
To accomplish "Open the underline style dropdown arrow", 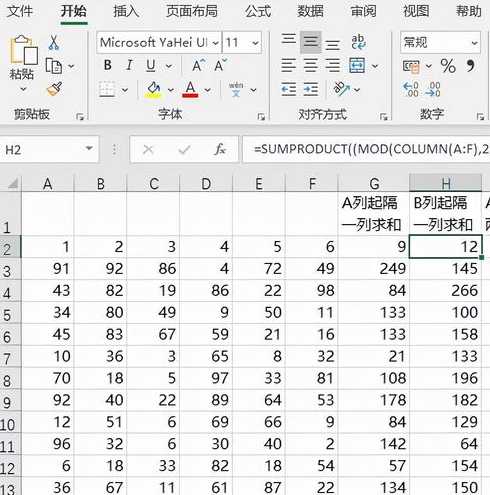I will pyautogui.click(x=169, y=66).
